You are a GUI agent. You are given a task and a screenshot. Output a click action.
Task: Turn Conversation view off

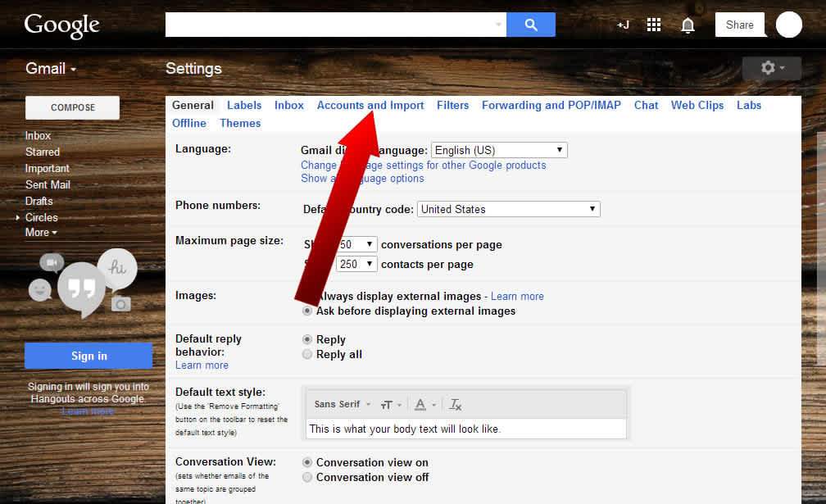click(307, 477)
